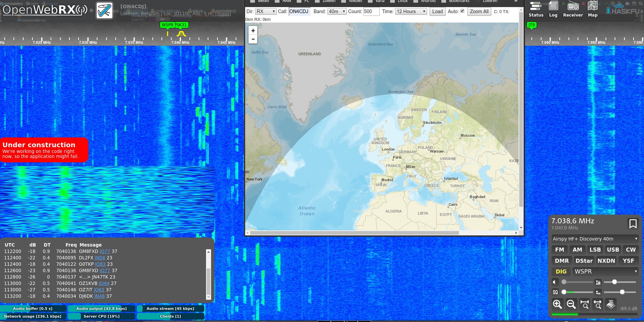Open the Time 12 Hours dropdown
The width and height of the screenshot is (644, 322).
click(x=411, y=11)
